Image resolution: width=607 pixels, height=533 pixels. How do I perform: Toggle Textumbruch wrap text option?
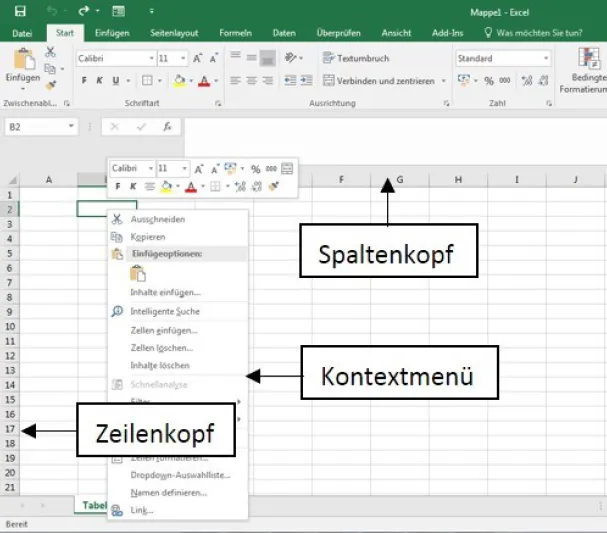click(355, 59)
